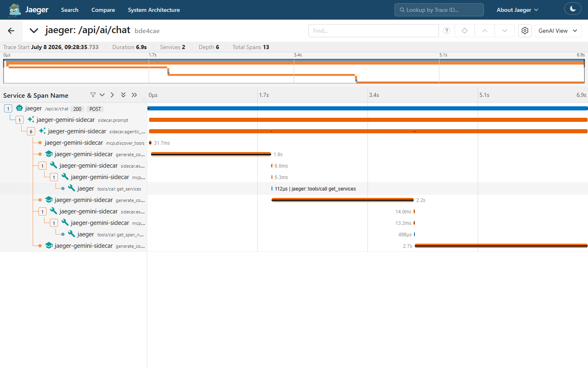
Task: Collapse the 6 children of sidecar.agentic span
Action: 31,131
